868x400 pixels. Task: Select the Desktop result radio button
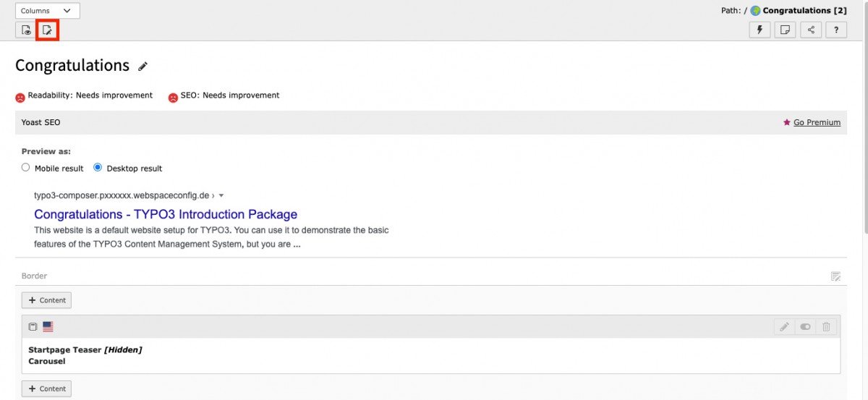click(x=98, y=167)
